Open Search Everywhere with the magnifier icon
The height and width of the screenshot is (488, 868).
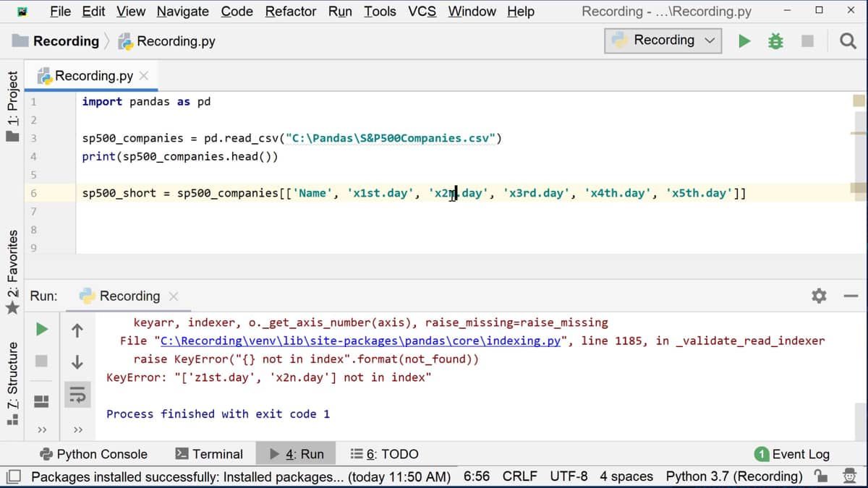coord(848,41)
